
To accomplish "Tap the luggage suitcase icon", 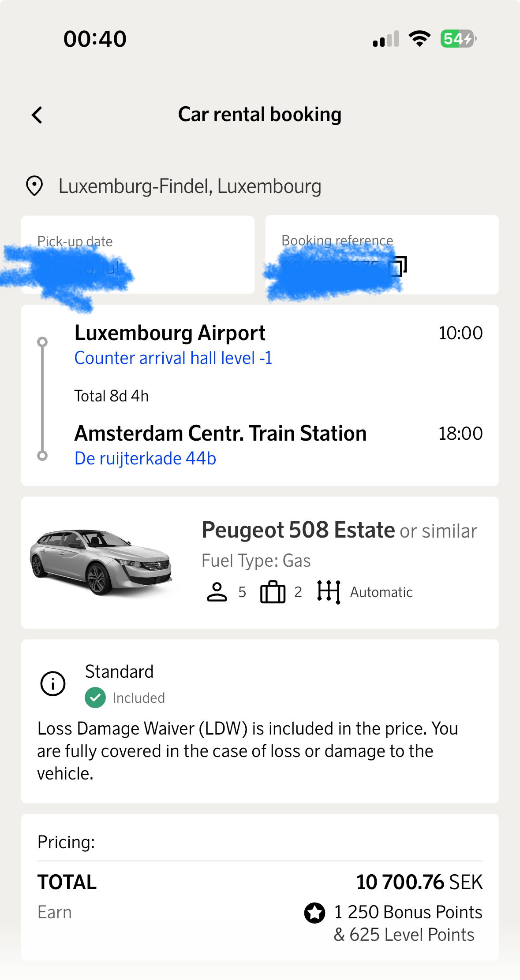I will click(x=273, y=592).
